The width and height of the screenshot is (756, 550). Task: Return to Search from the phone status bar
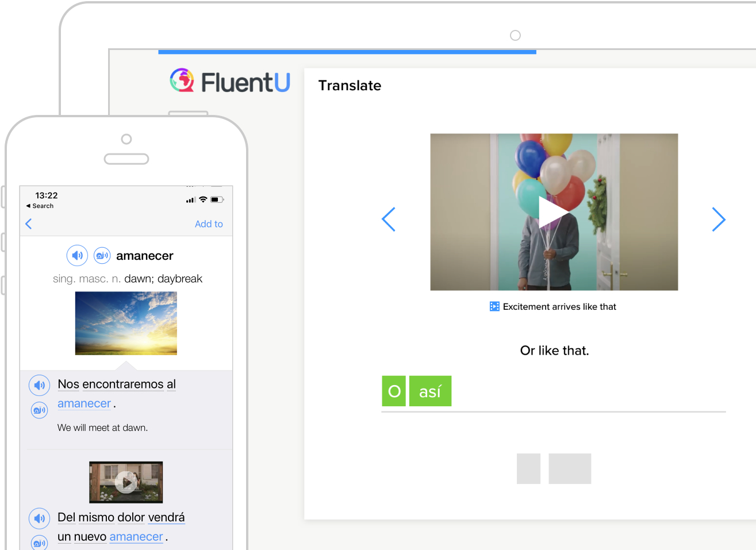(40, 206)
